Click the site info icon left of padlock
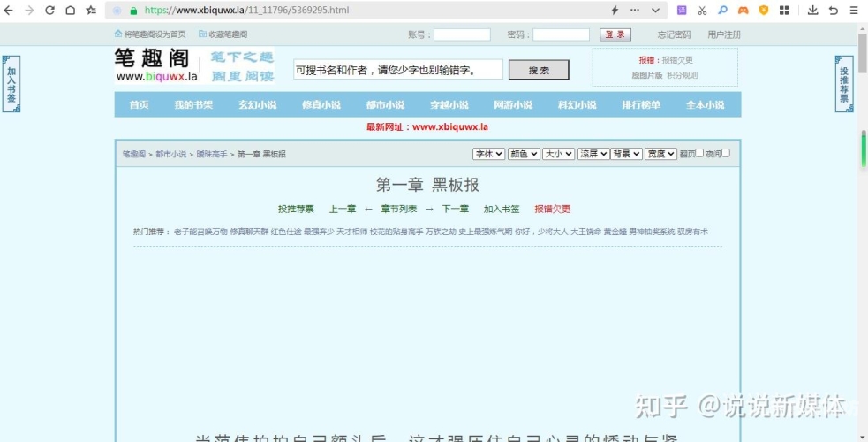 [x=117, y=11]
